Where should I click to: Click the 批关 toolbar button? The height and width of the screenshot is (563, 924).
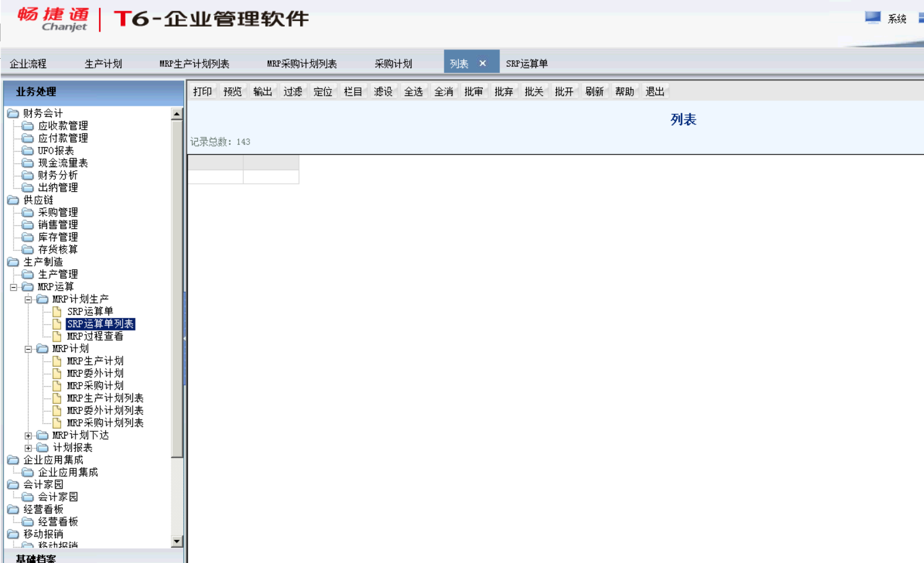point(534,92)
